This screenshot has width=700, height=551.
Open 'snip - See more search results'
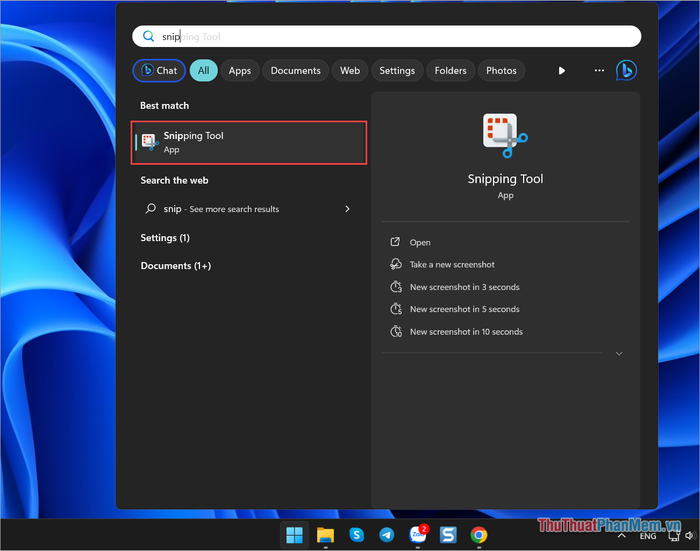pos(248,209)
